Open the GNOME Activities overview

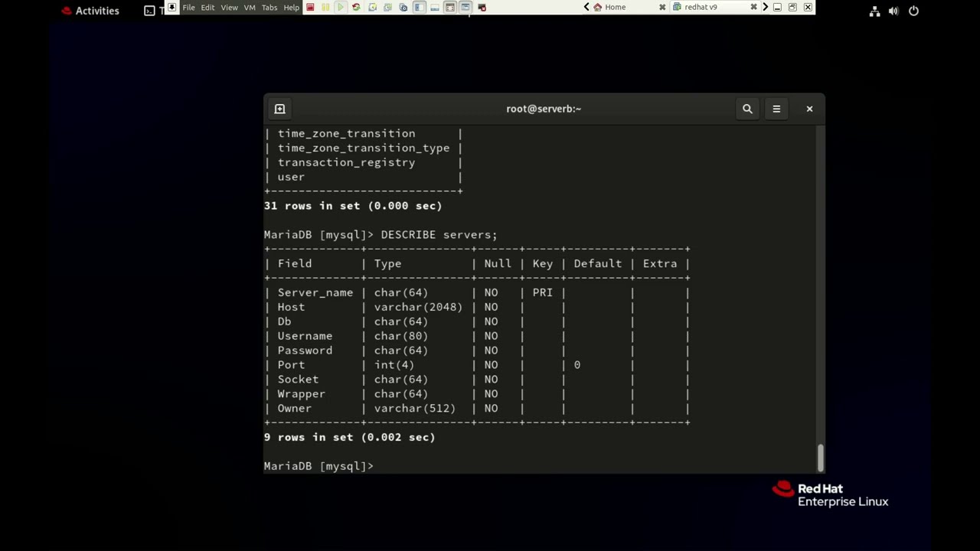pyautogui.click(x=90, y=11)
